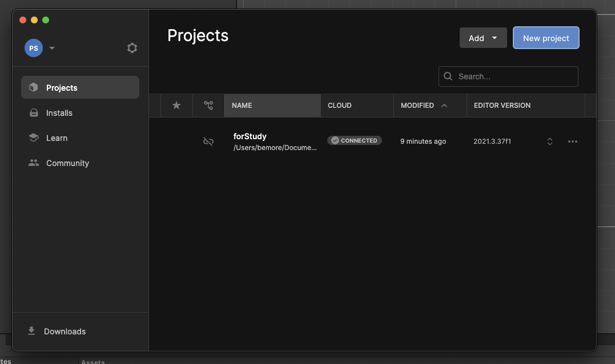Go to the Learn section
This screenshot has width=615, height=364.
80,138
